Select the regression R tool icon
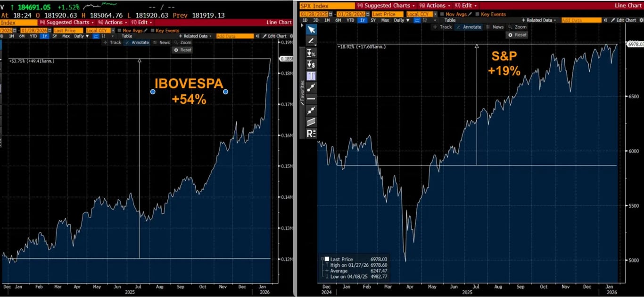644x297 pixels. (x=311, y=133)
